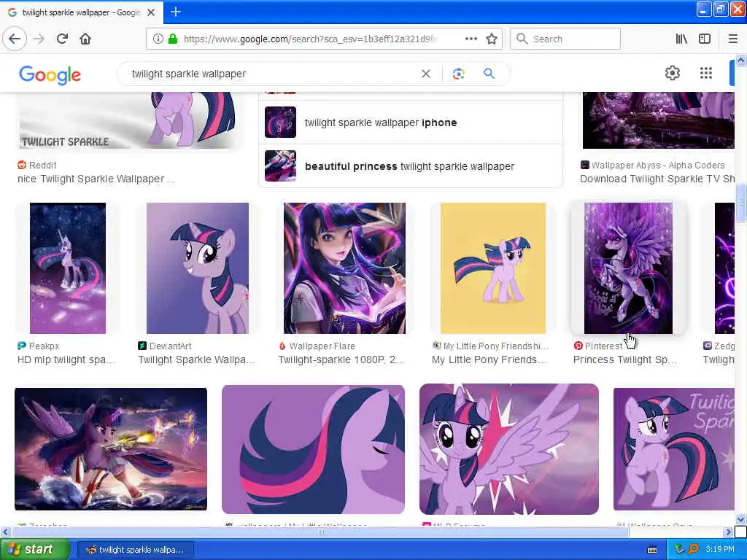Open HD mlp twilight spa... title
This screenshot has width=747, height=560.
[x=66, y=360]
